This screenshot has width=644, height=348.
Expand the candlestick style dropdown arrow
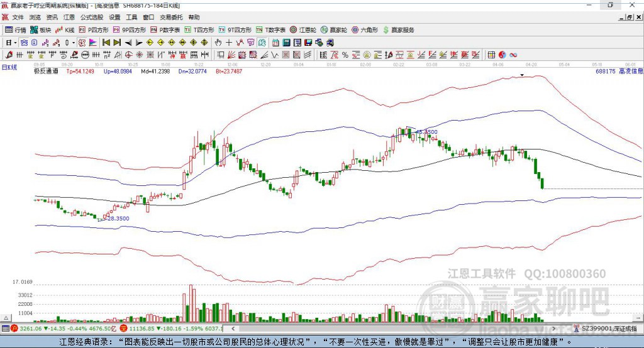[x=74, y=43]
